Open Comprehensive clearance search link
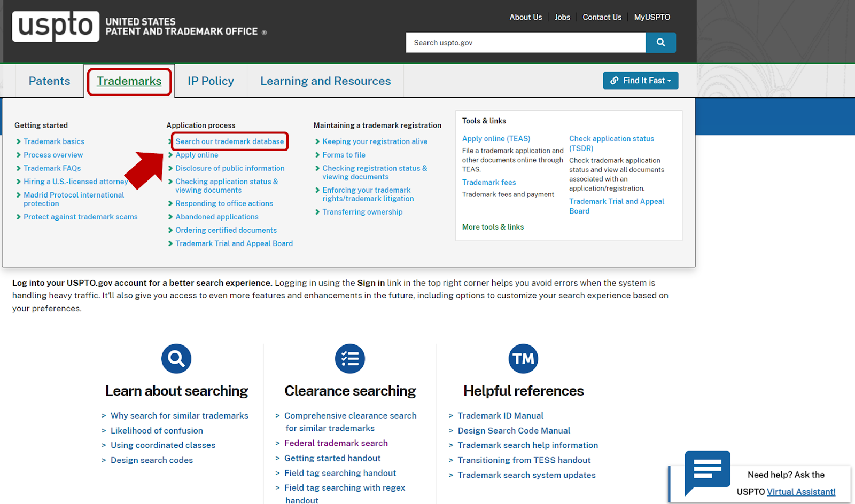855x504 pixels. [x=350, y=422]
